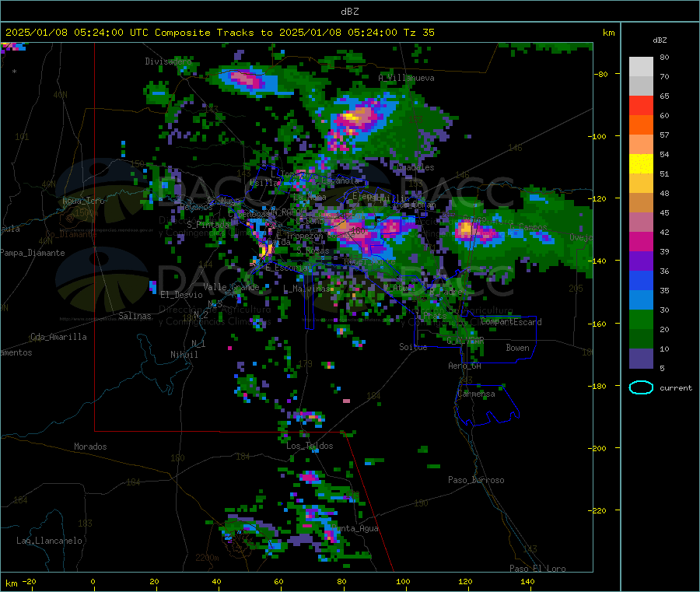Click the -80 km axis tick label
Image resolution: width=700 pixels, height=592 pixels.
click(601, 74)
